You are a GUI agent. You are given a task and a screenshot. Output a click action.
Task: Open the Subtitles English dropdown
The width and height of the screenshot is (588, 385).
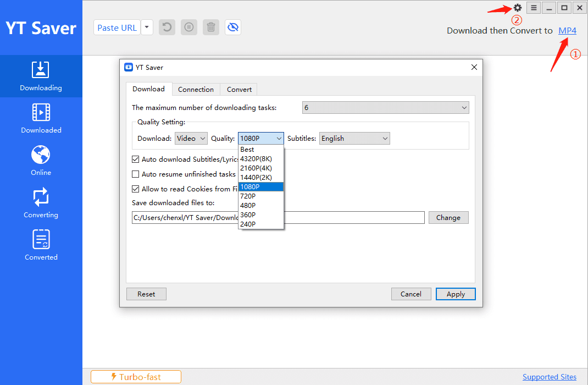(x=354, y=139)
